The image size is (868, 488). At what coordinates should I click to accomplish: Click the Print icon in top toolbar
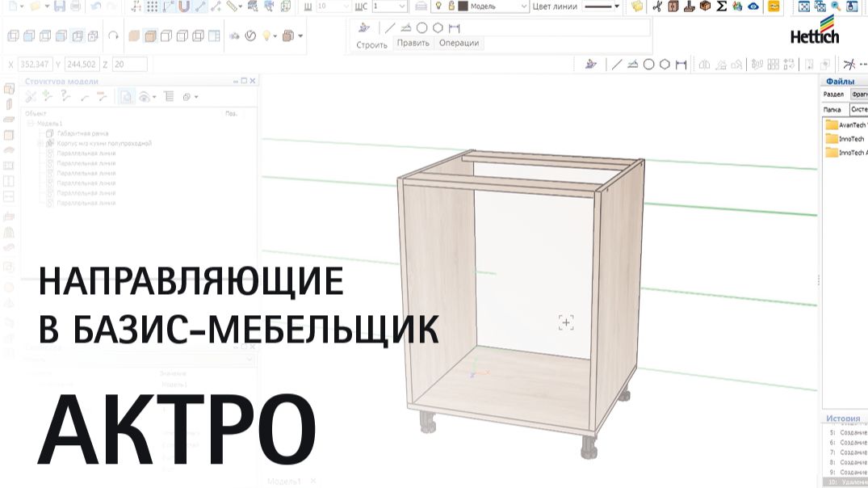(75, 6)
